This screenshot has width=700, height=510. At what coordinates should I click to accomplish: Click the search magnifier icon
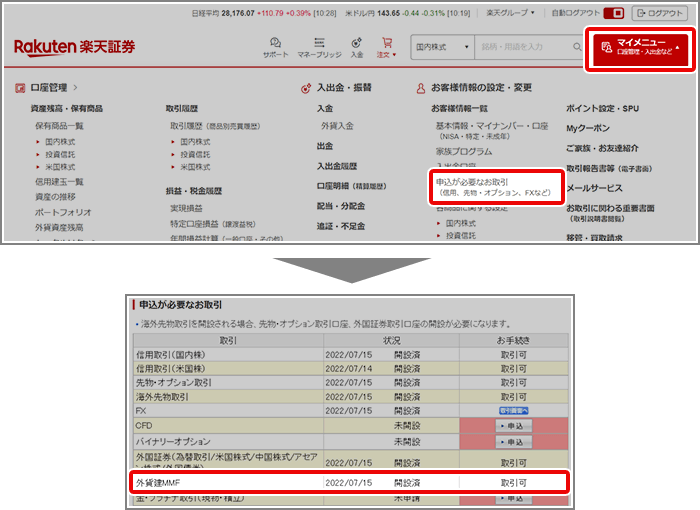coord(577,46)
